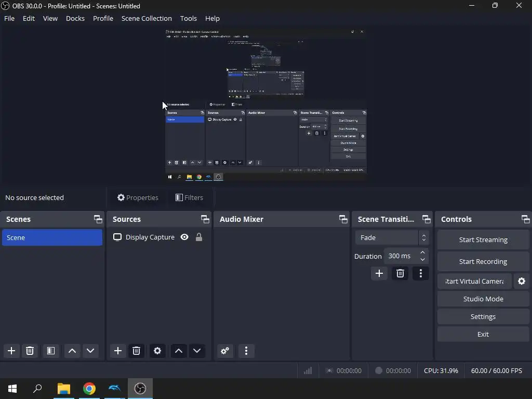
Task: Open the Windows Start menu
Action: 12,389
